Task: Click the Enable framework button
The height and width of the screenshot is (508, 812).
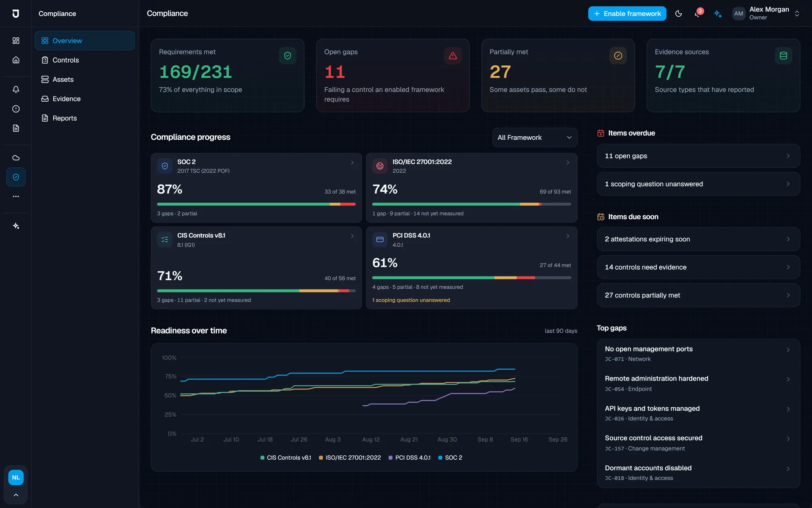Action: click(627, 14)
